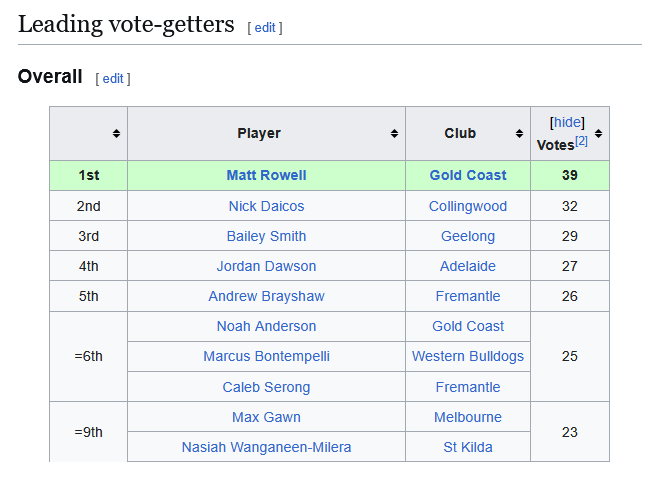The image size is (652, 479).
Task: Open Nasiah Wanganeen-Milera's page
Action: click(x=266, y=447)
